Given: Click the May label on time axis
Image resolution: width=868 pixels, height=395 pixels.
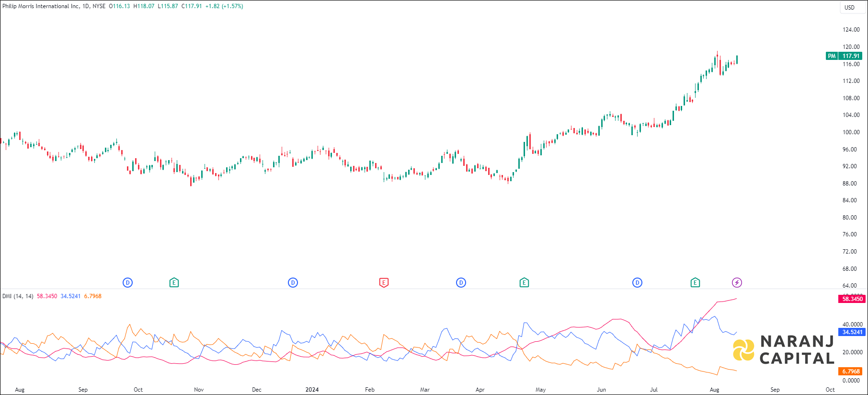Looking at the screenshot, I should pyautogui.click(x=541, y=390).
